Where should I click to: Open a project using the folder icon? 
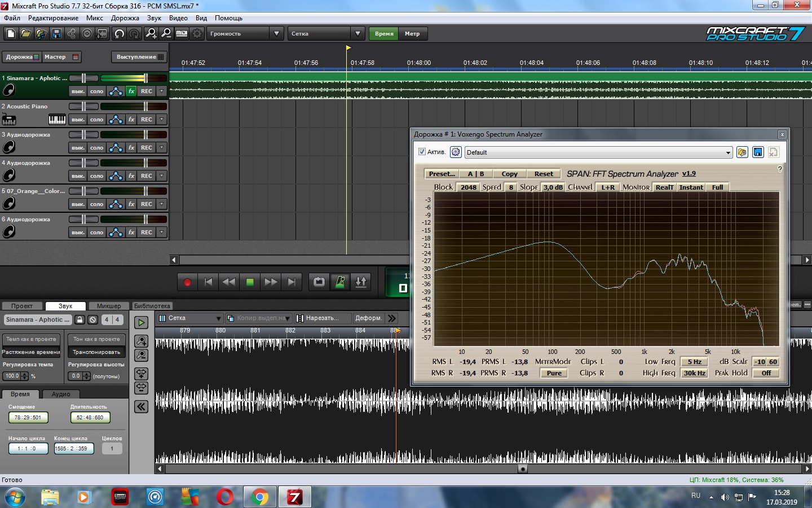pyautogui.click(x=26, y=34)
